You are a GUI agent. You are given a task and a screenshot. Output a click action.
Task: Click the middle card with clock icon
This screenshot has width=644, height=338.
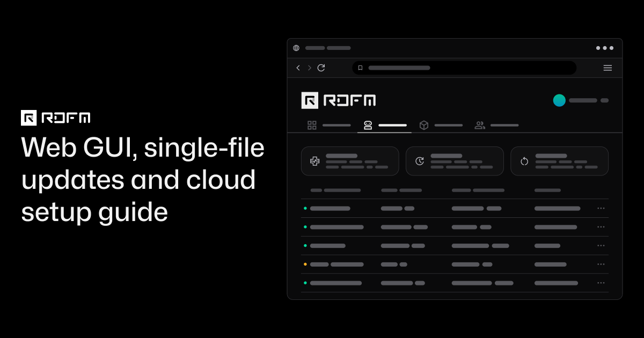(455, 161)
